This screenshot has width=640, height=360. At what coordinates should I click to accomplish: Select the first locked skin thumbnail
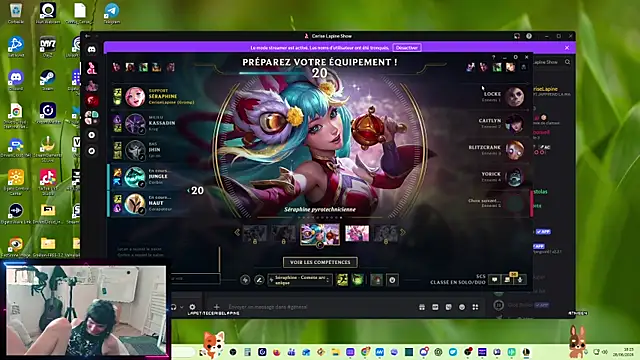pos(255,233)
